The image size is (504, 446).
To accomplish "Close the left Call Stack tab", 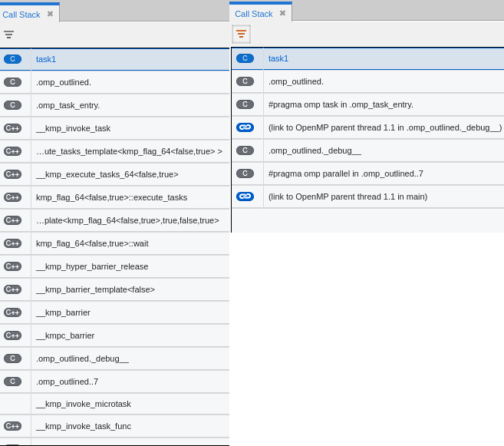I will (50, 14).
